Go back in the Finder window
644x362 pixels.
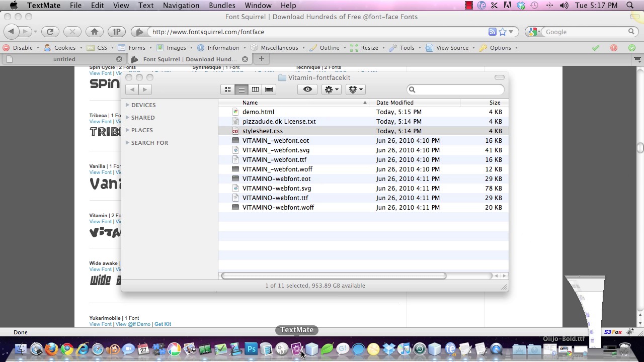132,89
